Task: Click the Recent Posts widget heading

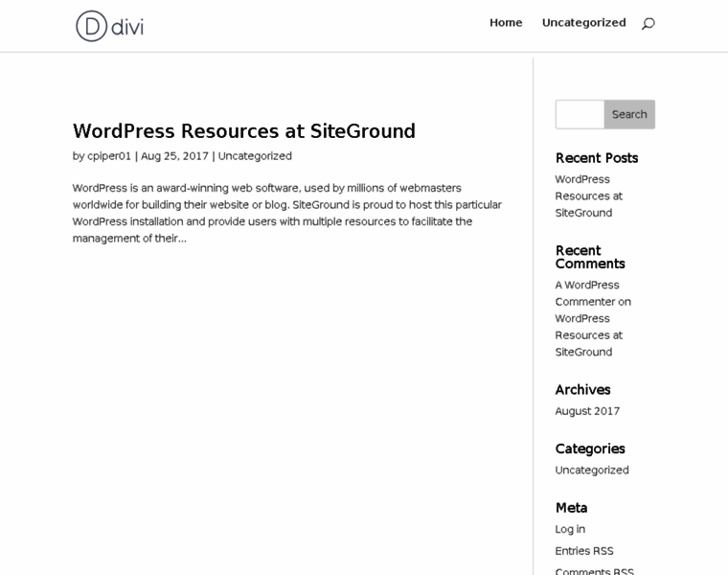Action: click(x=596, y=158)
